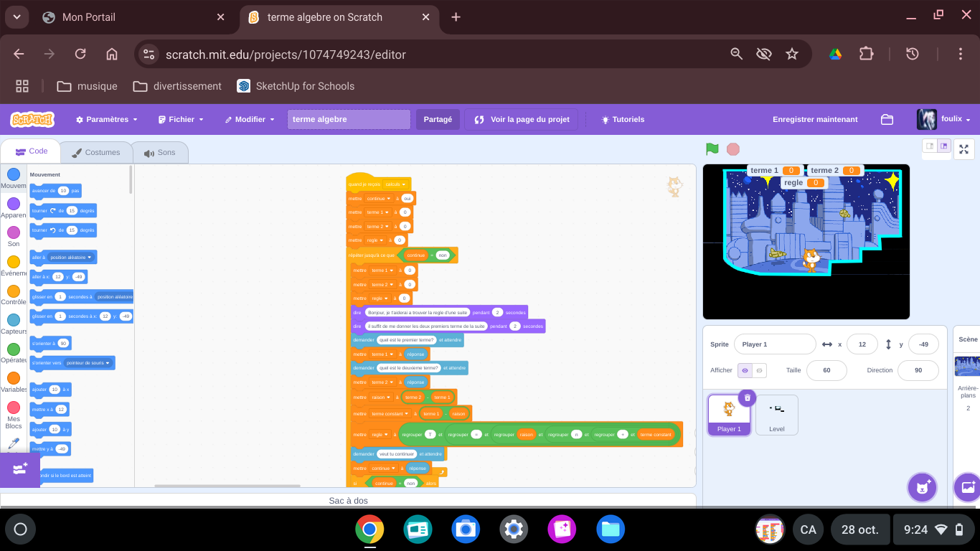Open the Fichier dropdown menu
The image size is (980, 551).
pos(181,120)
